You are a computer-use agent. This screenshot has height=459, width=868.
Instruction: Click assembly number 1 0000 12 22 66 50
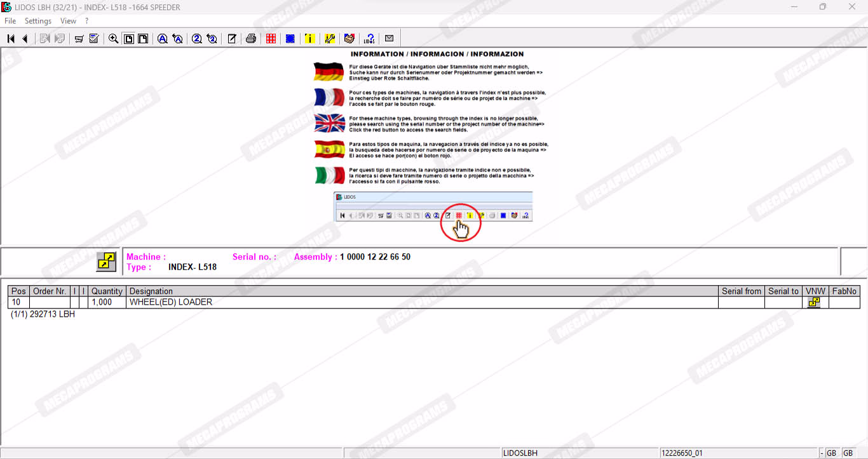pos(375,257)
